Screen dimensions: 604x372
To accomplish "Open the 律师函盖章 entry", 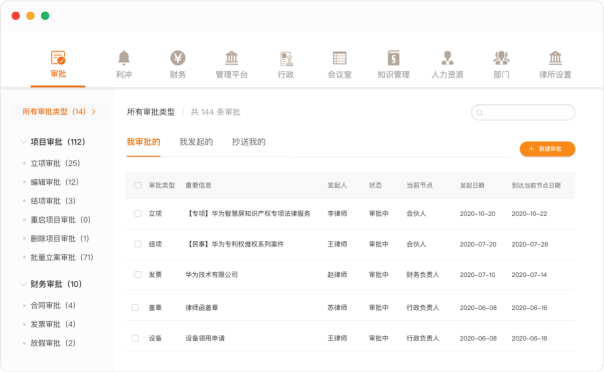I will 201,307.
